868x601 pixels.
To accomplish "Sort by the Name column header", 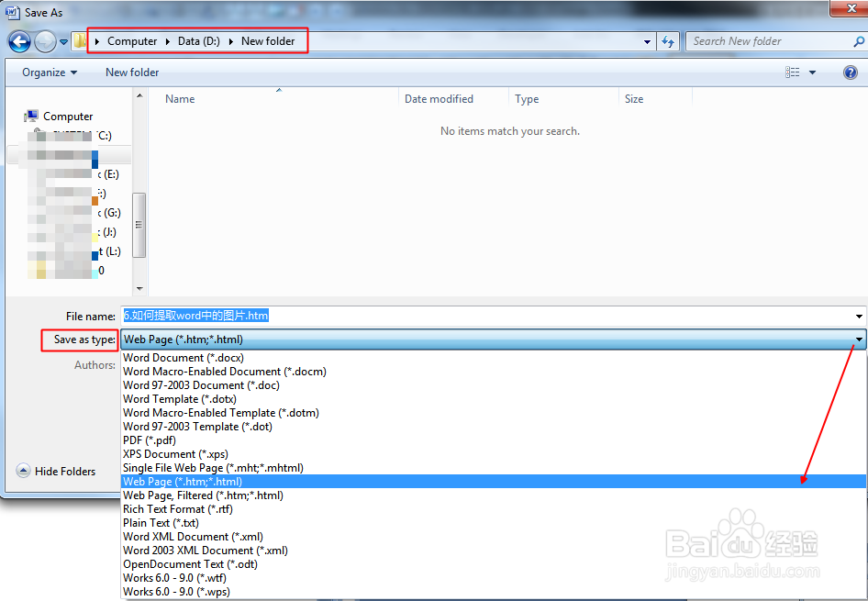I will 180,99.
